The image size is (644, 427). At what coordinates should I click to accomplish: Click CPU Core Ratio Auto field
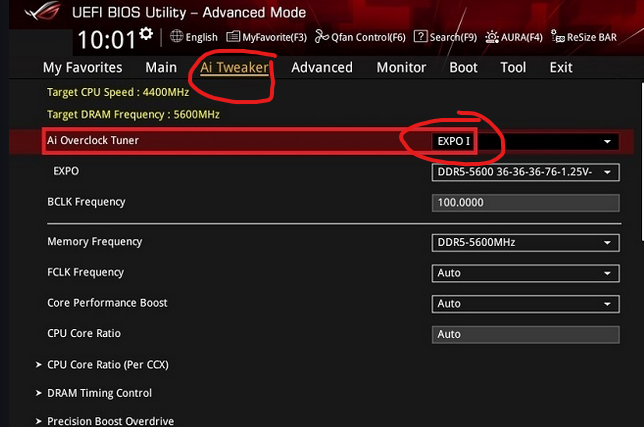pyautogui.click(x=526, y=335)
